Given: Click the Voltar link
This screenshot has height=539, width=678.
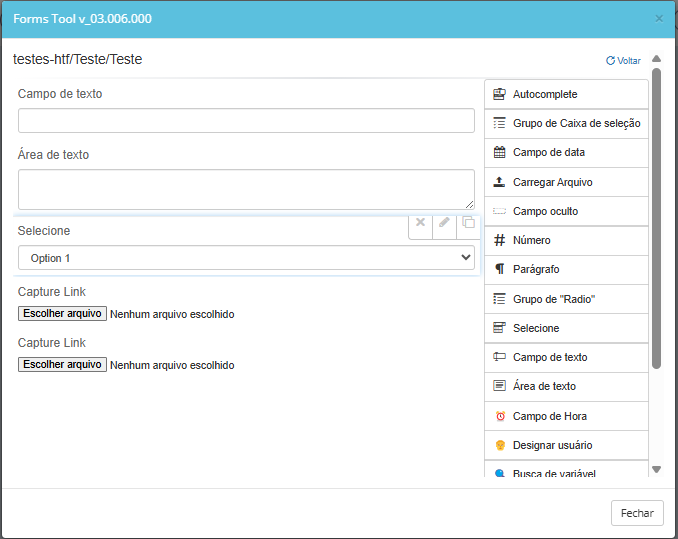Looking at the screenshot, I should (x=623, y=61).
